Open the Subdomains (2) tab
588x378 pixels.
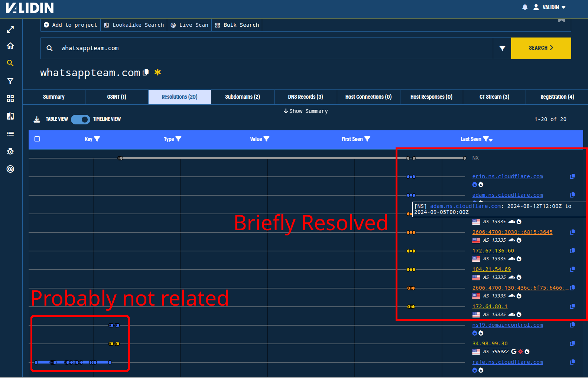click(x=243, y=97)
